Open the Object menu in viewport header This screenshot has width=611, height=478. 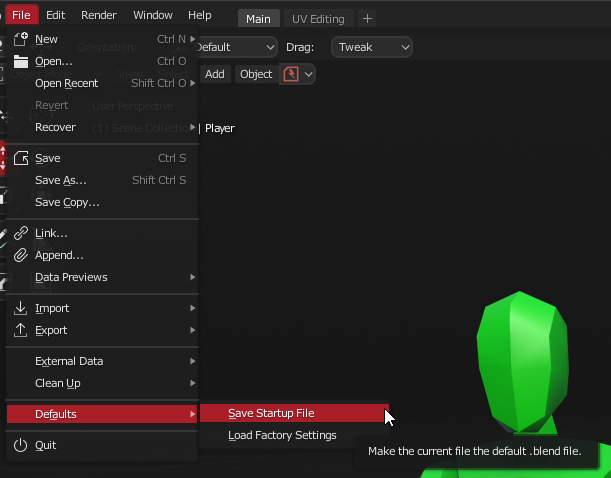coord(256,74)
